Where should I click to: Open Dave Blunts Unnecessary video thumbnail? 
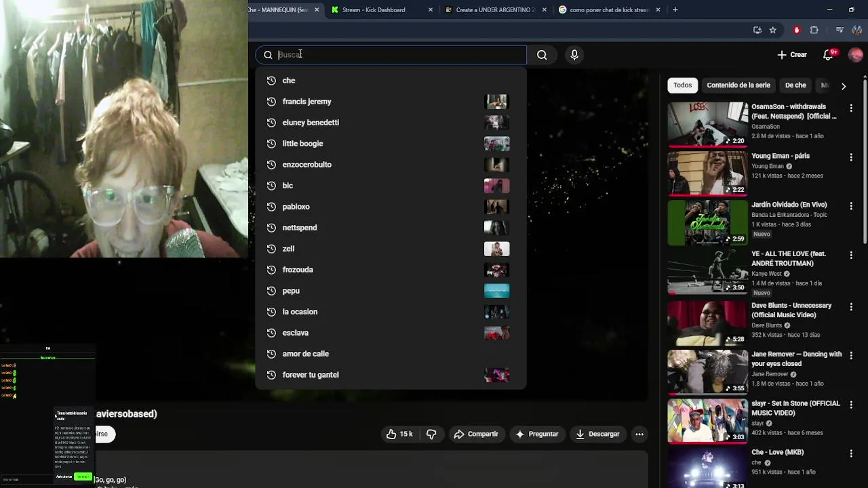(x=707, y=323)
